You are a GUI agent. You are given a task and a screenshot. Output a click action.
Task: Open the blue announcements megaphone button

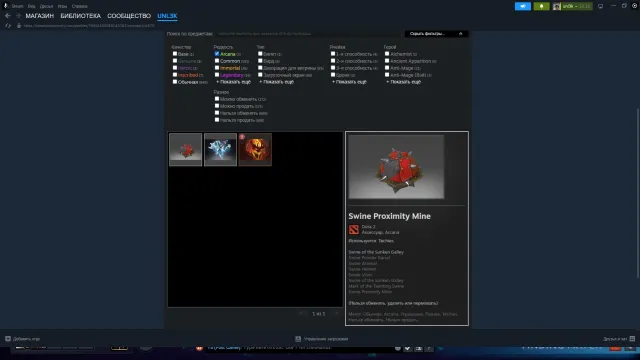[x=522, y=6]
